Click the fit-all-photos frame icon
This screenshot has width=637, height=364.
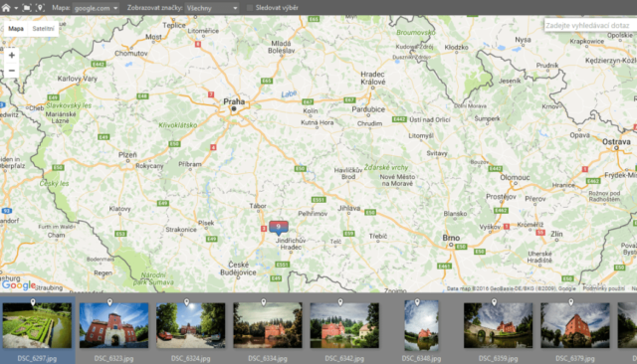(x=27, y=7)
